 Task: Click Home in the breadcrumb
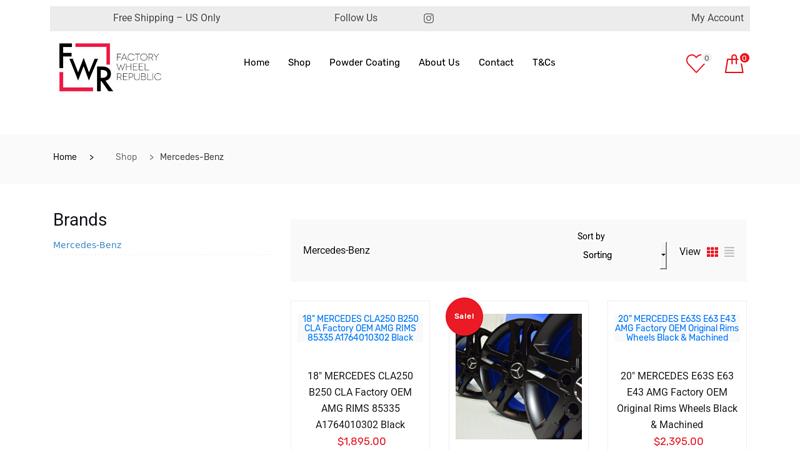[x=65, y=157]
